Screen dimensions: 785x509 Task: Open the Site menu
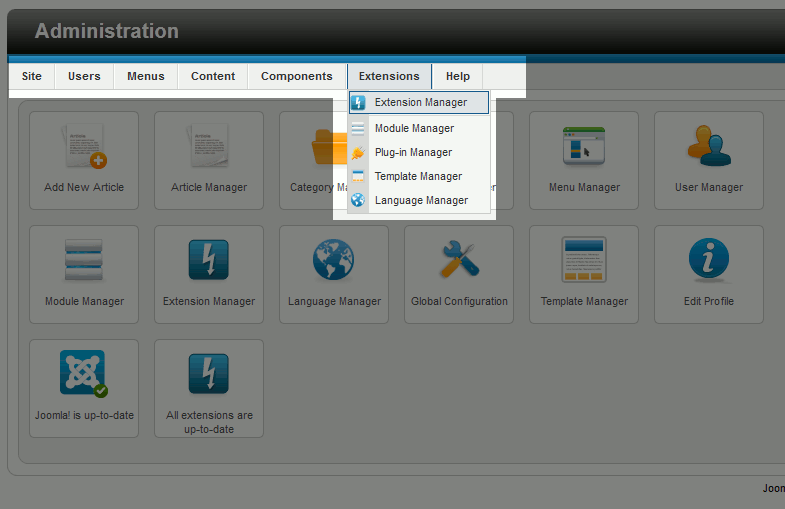32,76
